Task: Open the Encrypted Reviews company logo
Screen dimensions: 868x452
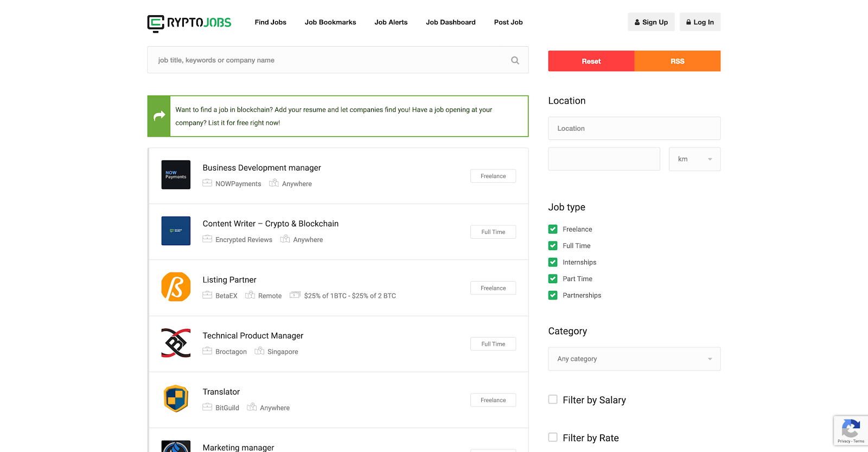Action: point(176,231)
